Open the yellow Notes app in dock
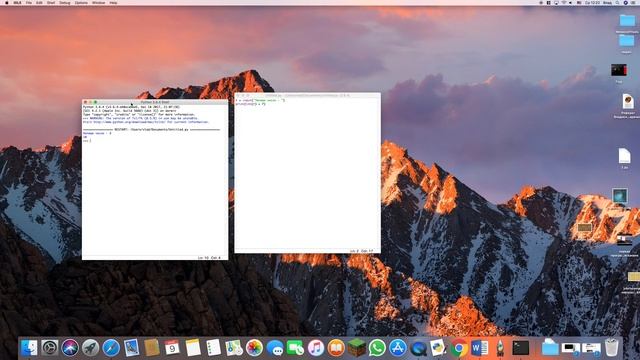Image resolution: width=640 pixels, height=360 pixels. (x=193, y=348)
